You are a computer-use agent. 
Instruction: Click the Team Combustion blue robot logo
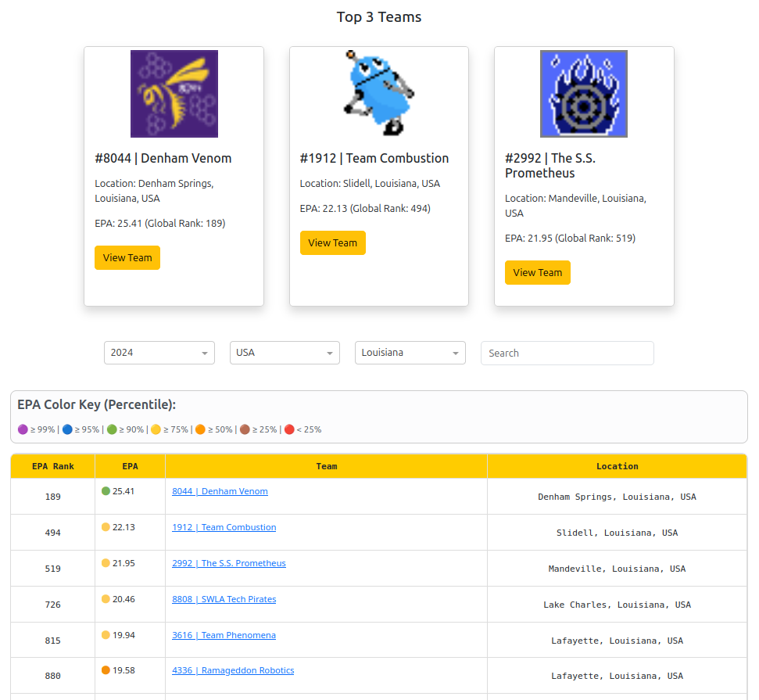pyautogui.click(x=378, y=94)
